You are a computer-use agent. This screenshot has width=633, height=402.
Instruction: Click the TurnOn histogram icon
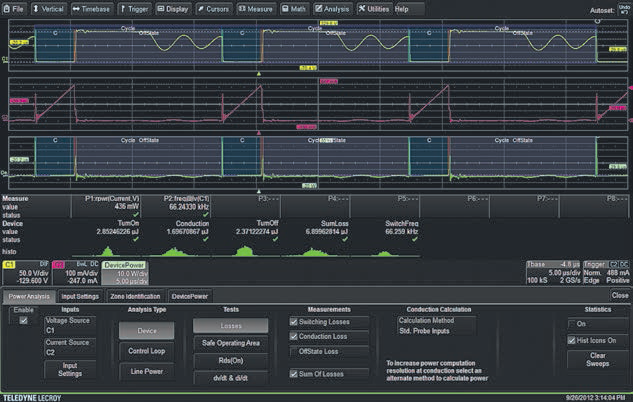click(107, 251)
